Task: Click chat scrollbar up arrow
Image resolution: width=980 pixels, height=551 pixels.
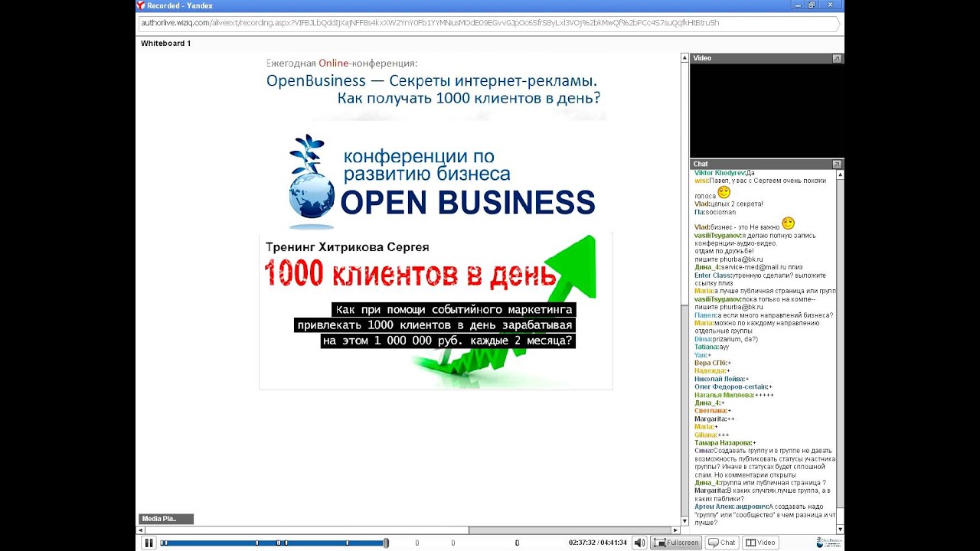Action: coord(840,174)
